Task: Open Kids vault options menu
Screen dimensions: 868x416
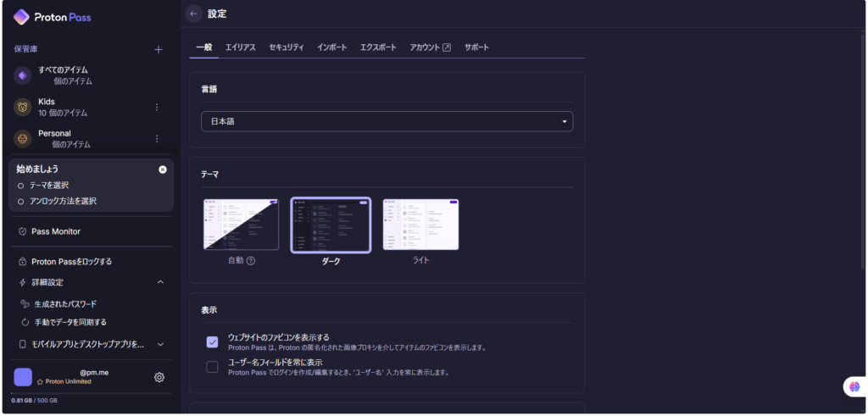Action: click(157, 107)
